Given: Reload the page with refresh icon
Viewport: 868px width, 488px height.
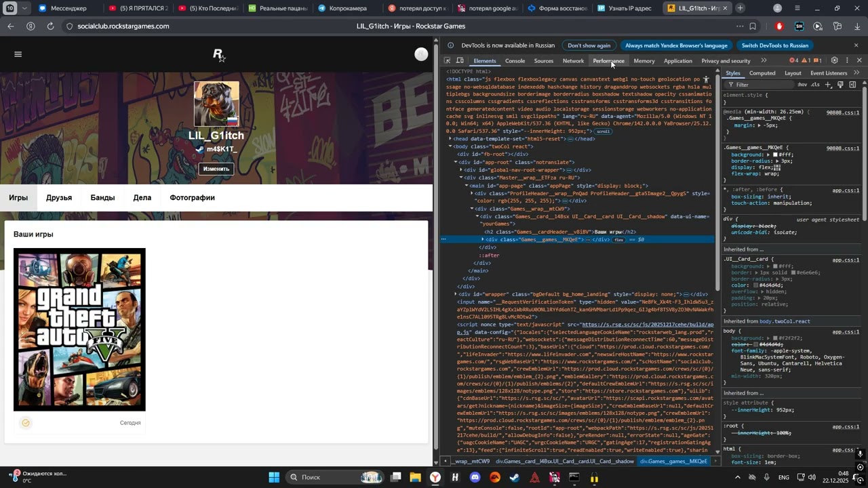Looking at the screenshot, I should pyautogui.click(x=50, y=26).
